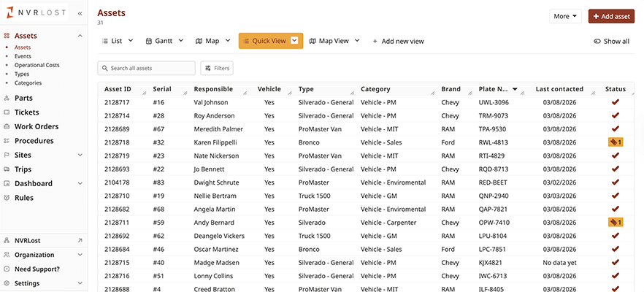This screenshot has height=292, width=644.
Task: Click the Add asset button
Action: click(x=611, y=16)
